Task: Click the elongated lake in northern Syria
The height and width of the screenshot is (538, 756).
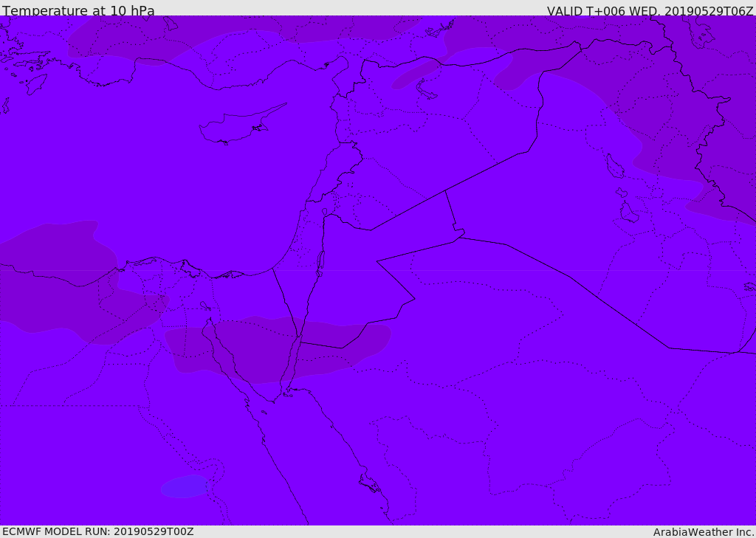Action: click(x=427, y=90)
